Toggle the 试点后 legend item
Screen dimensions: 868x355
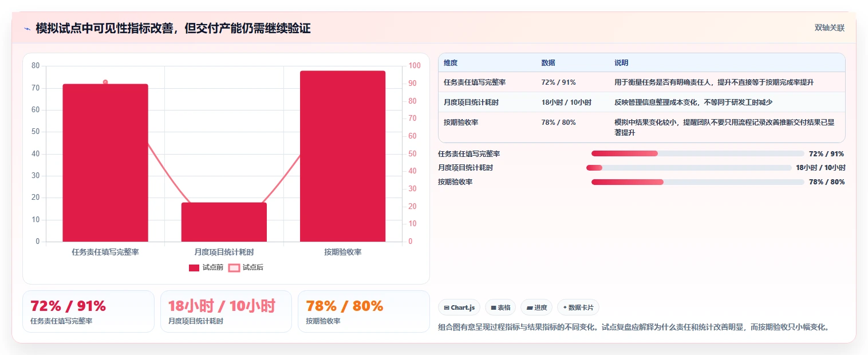point(246,267)
